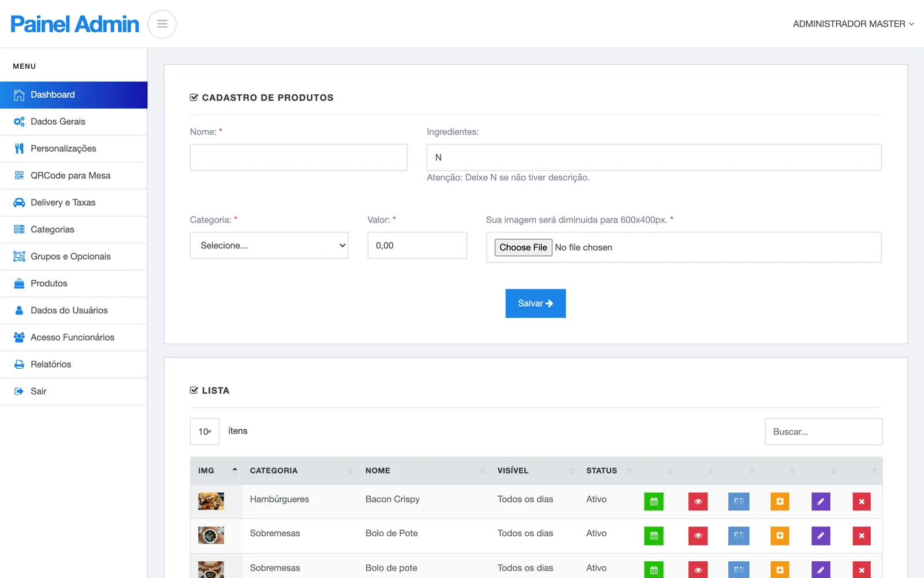Click blue grid icon for Bacon Crispy
The image size is (924, 578).
[x=739, y=501]
